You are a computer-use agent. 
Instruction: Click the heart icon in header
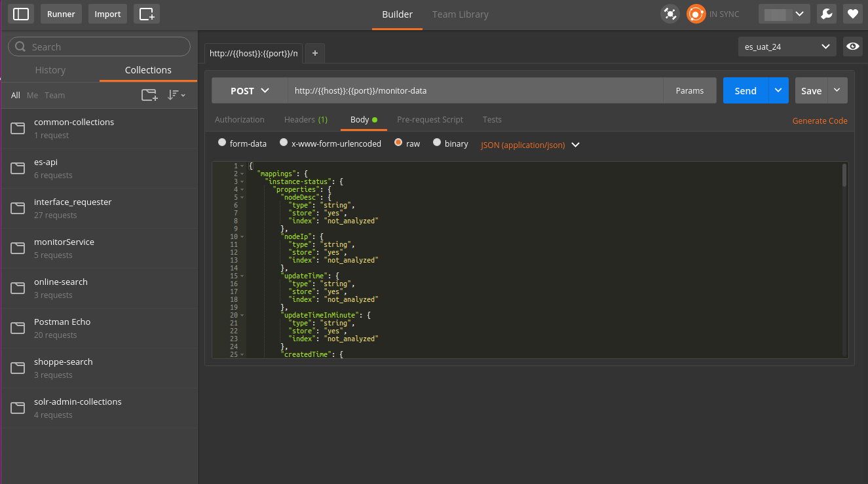(x=852, y=14)
